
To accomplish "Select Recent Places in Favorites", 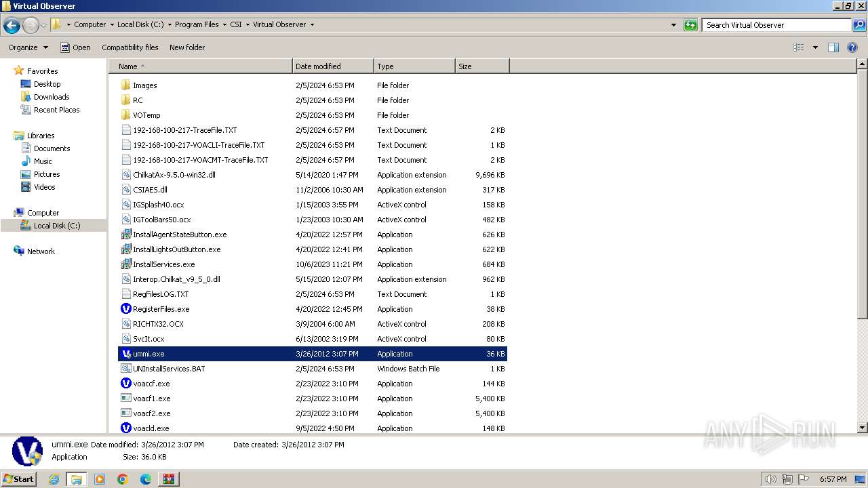I will pyautogui.click(x=57, y=110).
